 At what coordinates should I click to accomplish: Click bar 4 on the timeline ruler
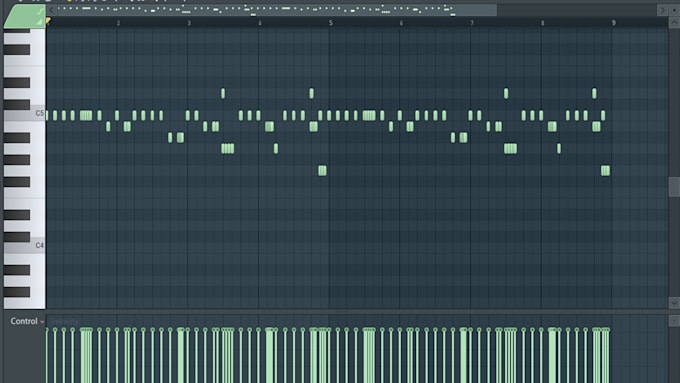(259, 23)
